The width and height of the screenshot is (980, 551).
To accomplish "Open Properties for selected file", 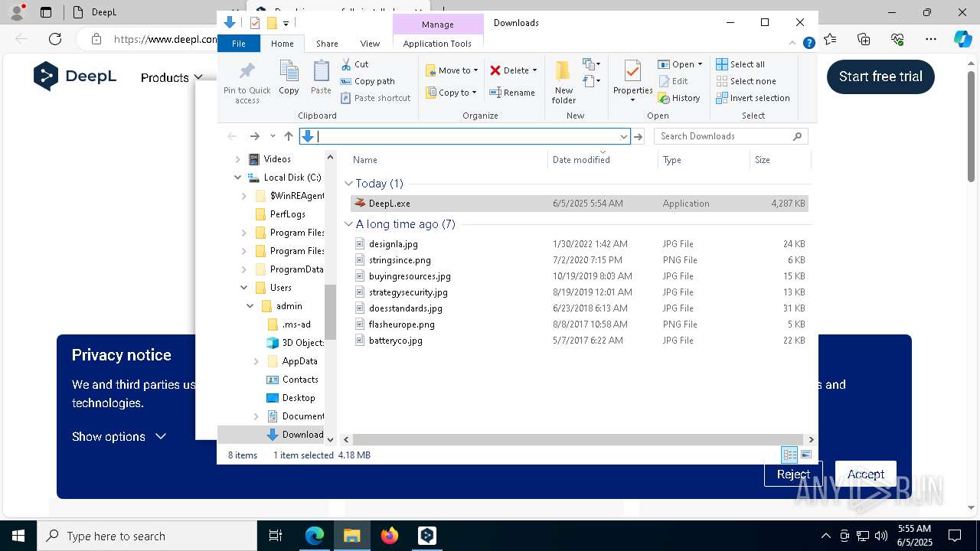I will 632,82.
